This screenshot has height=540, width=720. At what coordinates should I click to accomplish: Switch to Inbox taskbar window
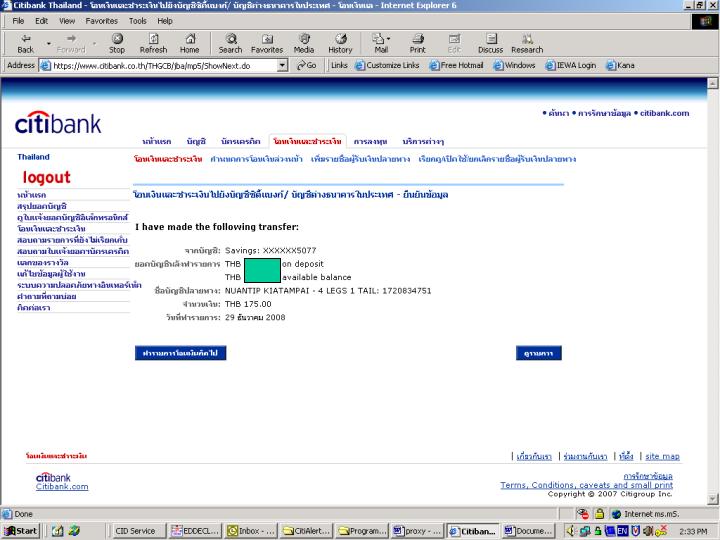(x=251, y=531)
